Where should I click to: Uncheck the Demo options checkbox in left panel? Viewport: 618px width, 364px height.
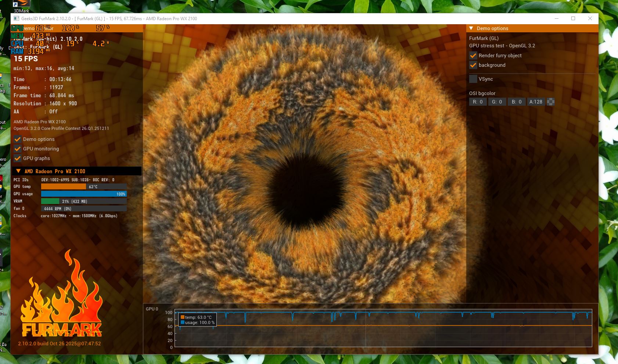point(17,139)
